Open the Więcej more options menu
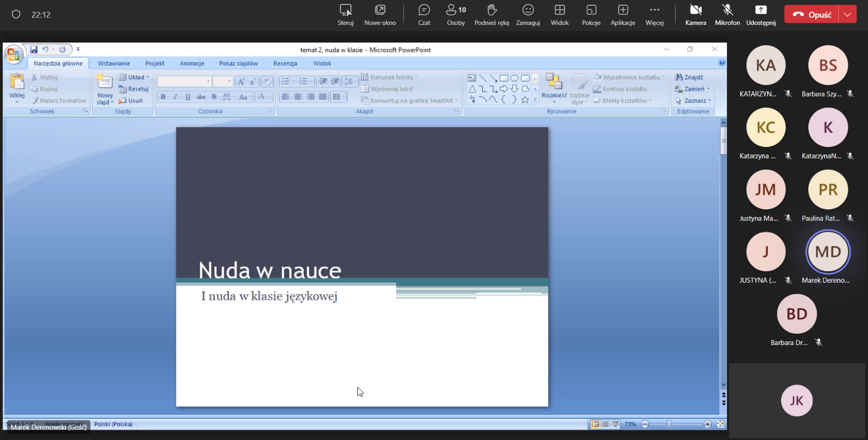This screenshot has height=440, width=868. pos(654,15)
